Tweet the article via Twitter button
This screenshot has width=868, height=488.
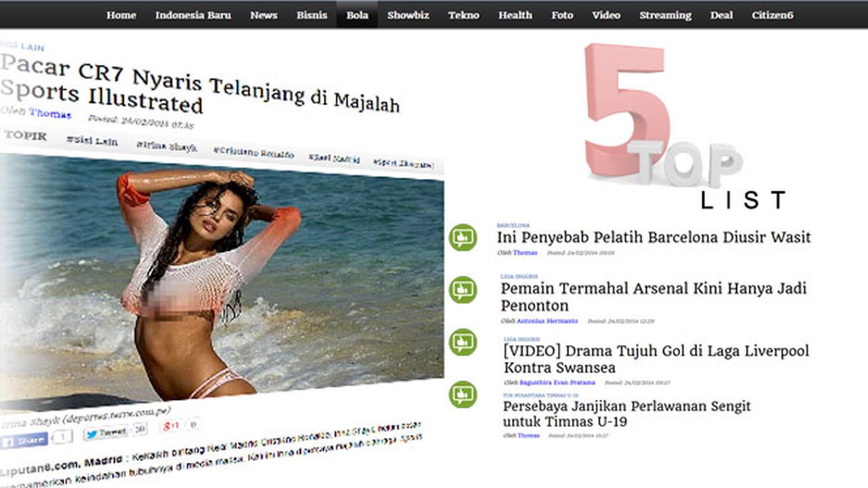pyautogui.click(x=106, y=431)
